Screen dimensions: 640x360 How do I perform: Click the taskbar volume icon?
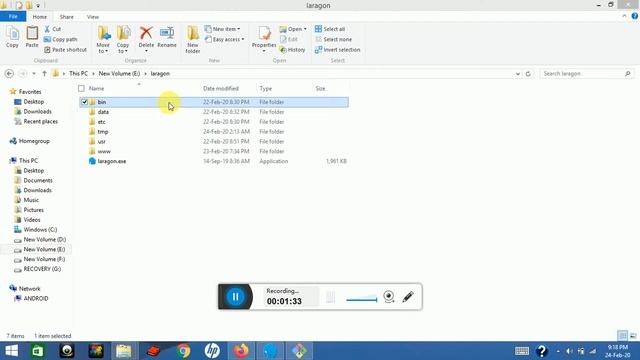point(569,351)
